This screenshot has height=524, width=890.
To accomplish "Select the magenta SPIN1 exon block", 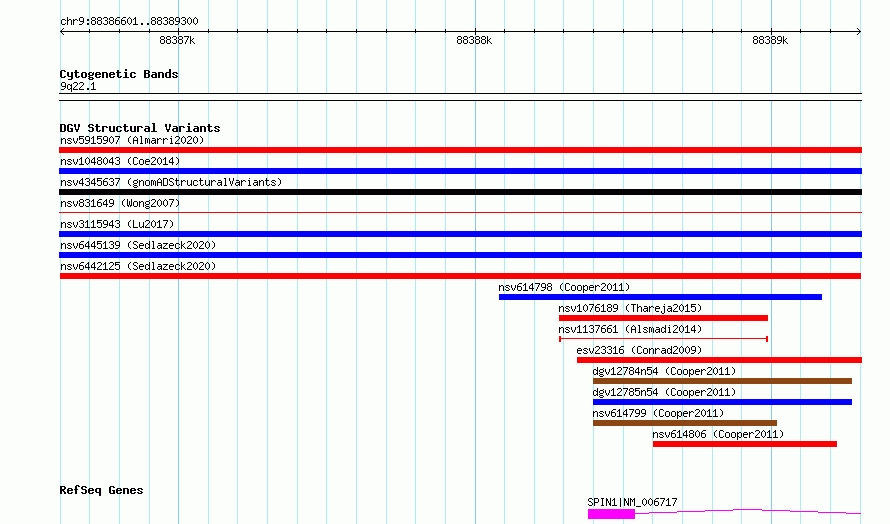I will (x=611, y=514).
